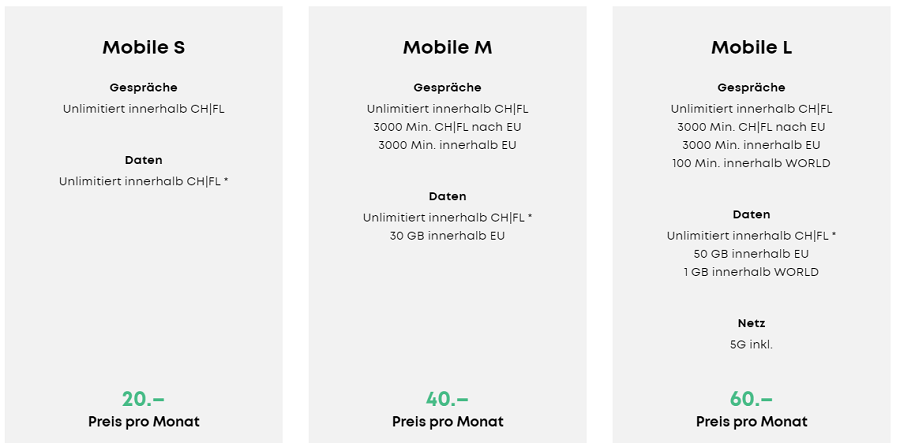900x443 pixels.
Task: Click Daten label in Mobile M card
Action: [447, 196]
